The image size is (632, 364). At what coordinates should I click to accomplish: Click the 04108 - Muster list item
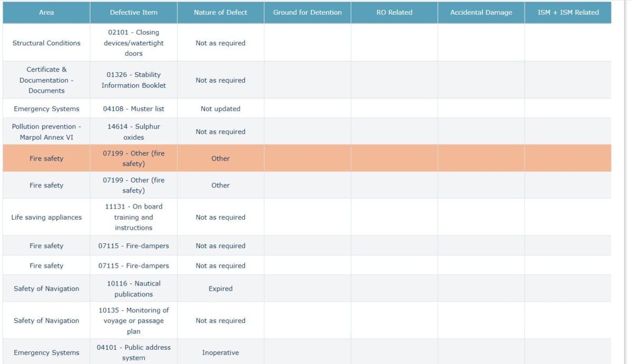[x=133, y=109]
